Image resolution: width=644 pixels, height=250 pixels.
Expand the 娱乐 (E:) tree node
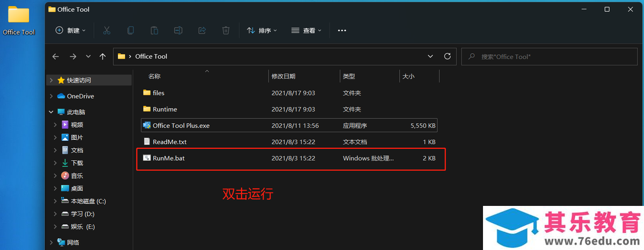tap(55, 227)
